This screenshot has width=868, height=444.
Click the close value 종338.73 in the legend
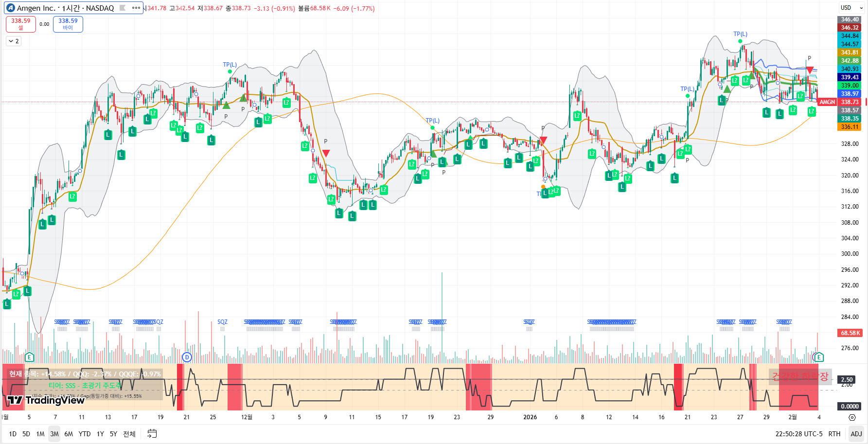click(238, 8)
